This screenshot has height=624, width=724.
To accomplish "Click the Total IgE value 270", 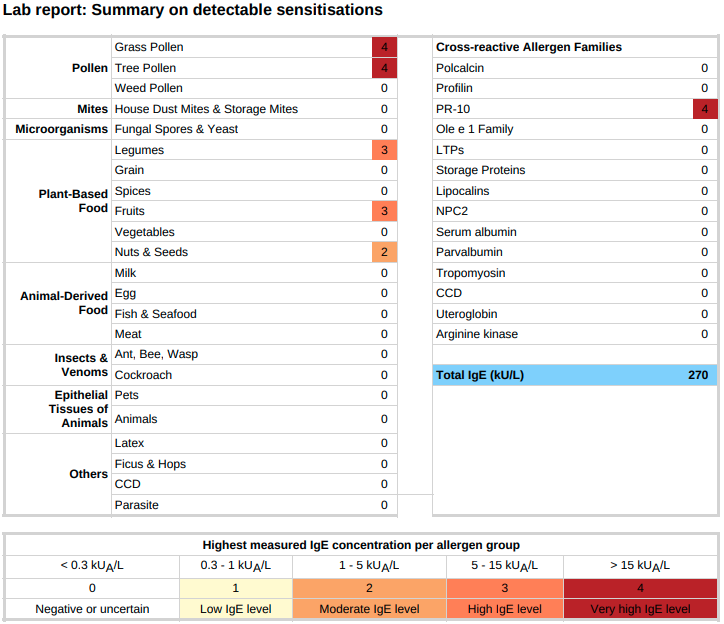I will (x=697, y=375).
